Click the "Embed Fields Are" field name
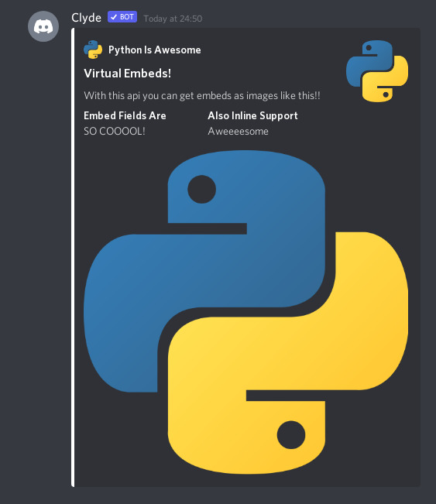 125,115
